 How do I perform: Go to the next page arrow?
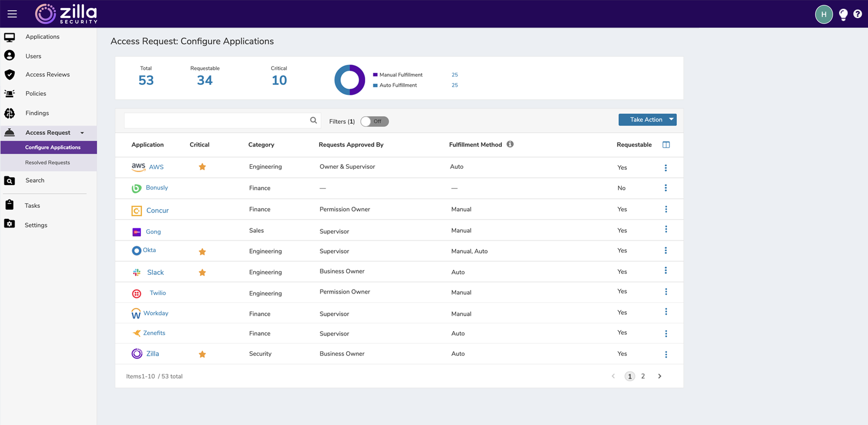659,376
